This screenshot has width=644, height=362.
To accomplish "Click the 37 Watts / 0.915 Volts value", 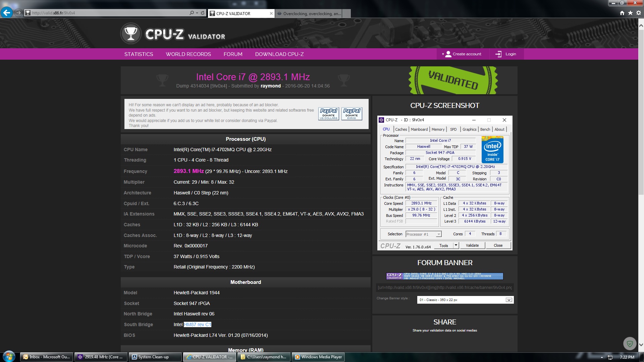I will pos(196,256).
